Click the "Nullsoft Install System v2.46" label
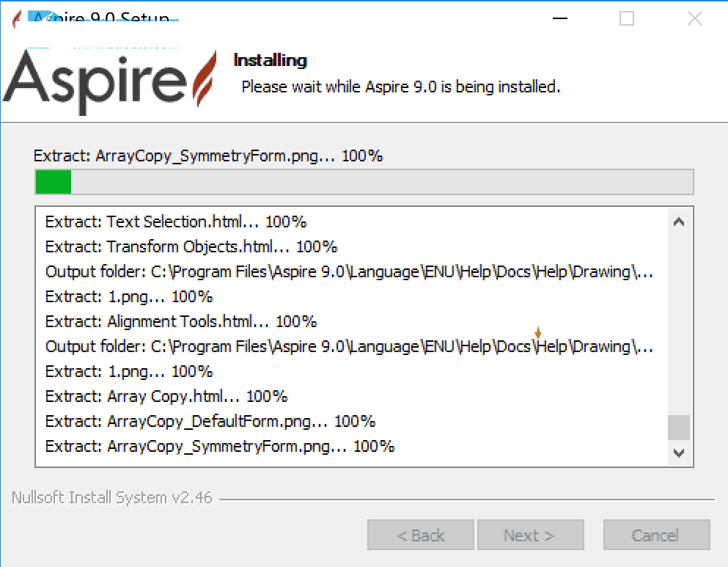Screen dimensions: 728x567 112,497
